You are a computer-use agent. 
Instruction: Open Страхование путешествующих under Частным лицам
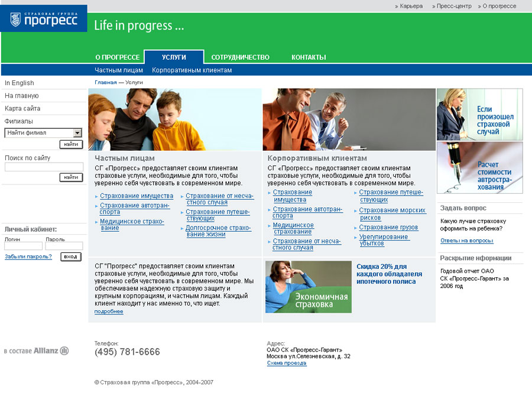[x=218, y=215]
